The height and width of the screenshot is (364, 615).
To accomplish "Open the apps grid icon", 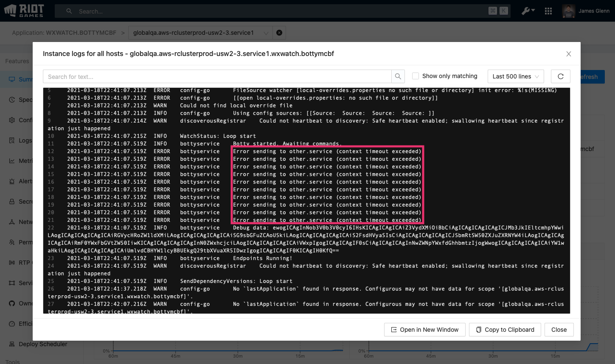I will [548, 11].
